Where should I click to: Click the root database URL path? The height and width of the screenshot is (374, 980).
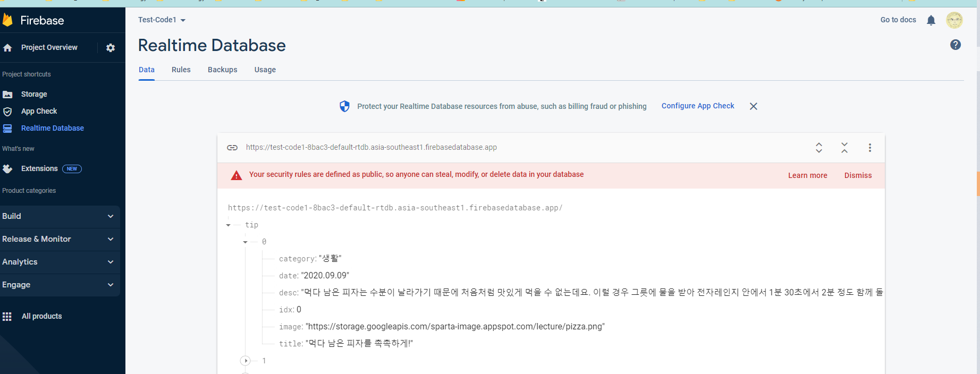[395, 208]
